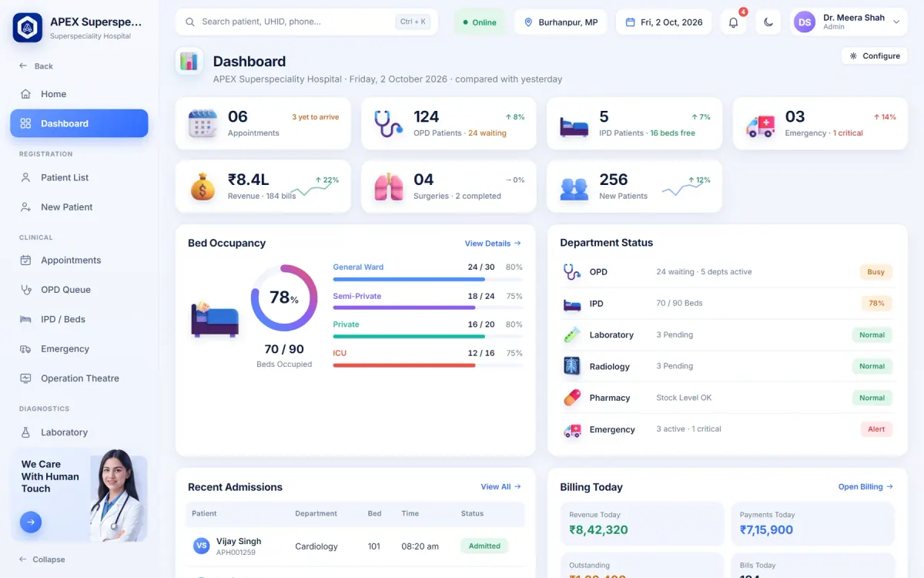The height and width of the screenshot is (578, 924).
Task: Open the notifications bell
Action: pos(733,22)
